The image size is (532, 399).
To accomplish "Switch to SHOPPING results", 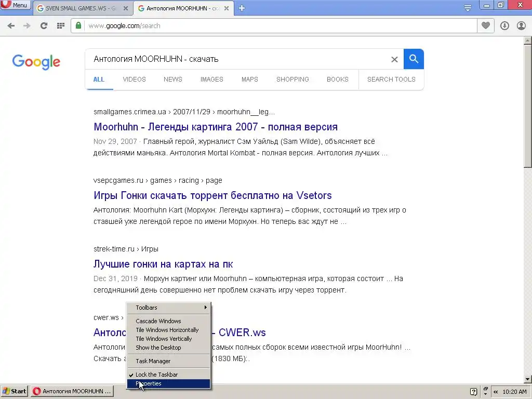I will click(292, 79).
